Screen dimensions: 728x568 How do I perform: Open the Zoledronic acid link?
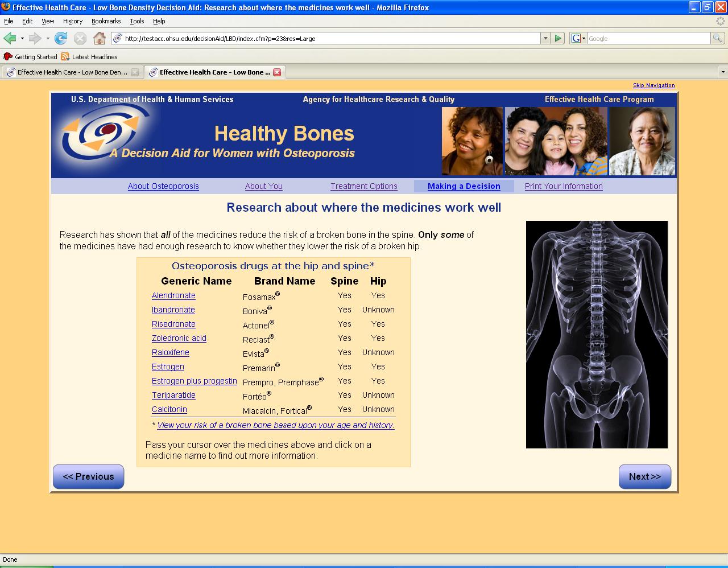[179, 338]
